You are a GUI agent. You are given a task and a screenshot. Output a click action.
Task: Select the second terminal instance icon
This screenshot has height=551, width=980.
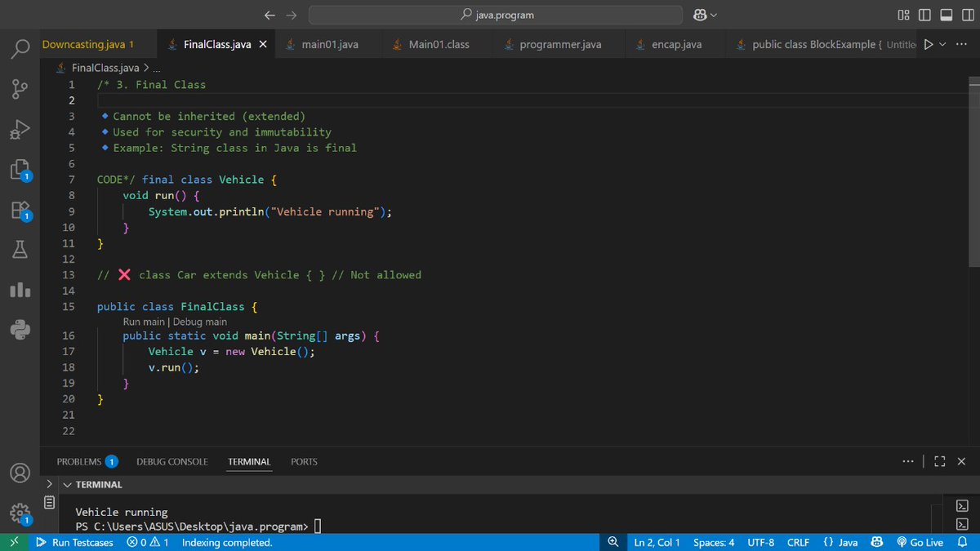point(961,524)
